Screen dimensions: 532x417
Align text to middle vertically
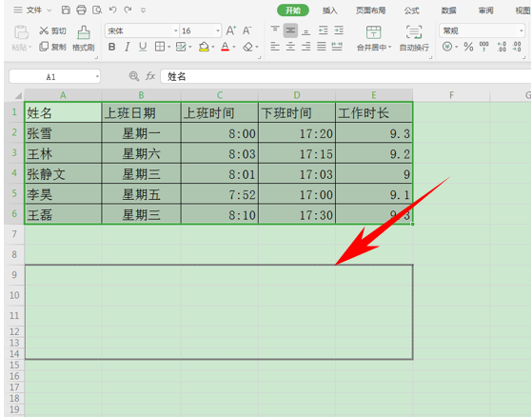tap(290, 30)
